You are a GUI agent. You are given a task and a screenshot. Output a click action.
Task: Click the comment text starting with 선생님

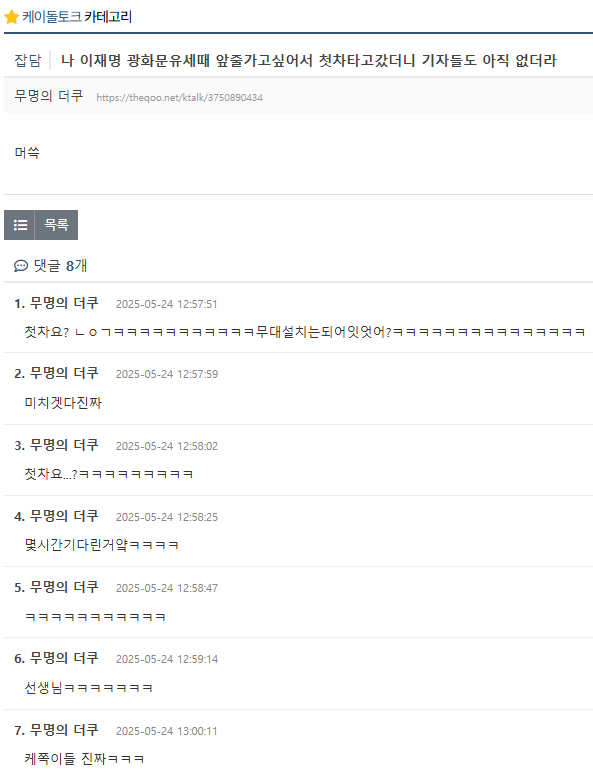click(x=89, y=687)
